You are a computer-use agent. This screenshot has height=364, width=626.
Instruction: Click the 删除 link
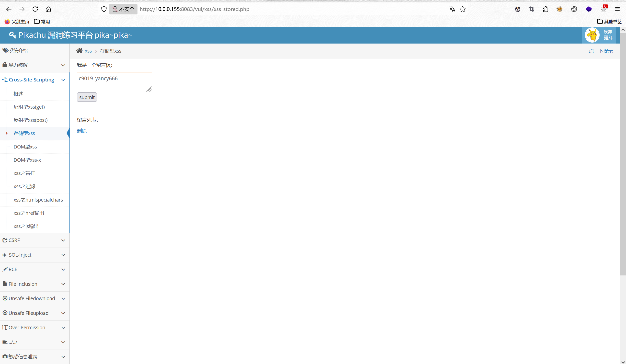82,131
